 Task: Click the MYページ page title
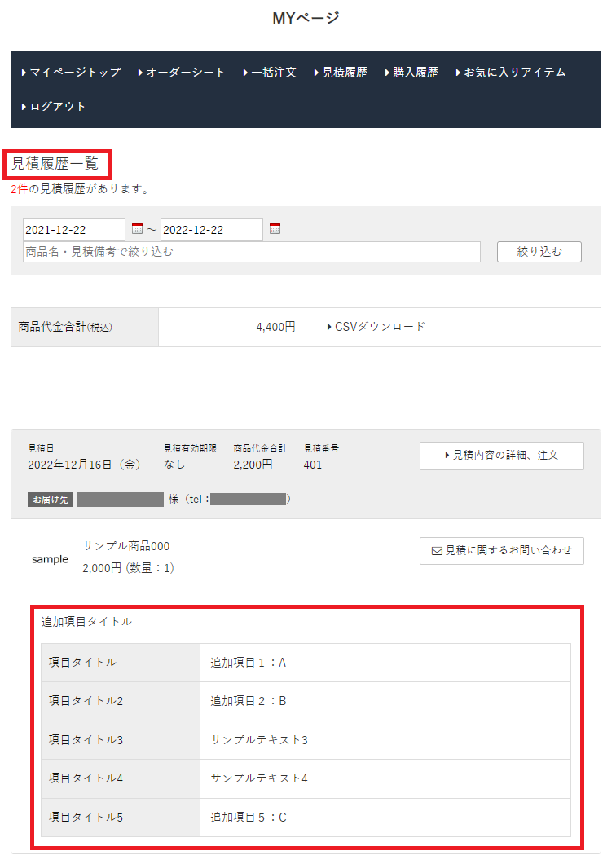click(306, 18)
